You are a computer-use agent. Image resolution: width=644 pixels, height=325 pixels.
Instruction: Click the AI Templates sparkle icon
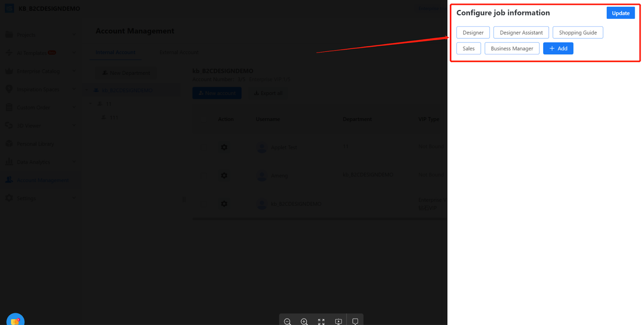click(9, 53)
